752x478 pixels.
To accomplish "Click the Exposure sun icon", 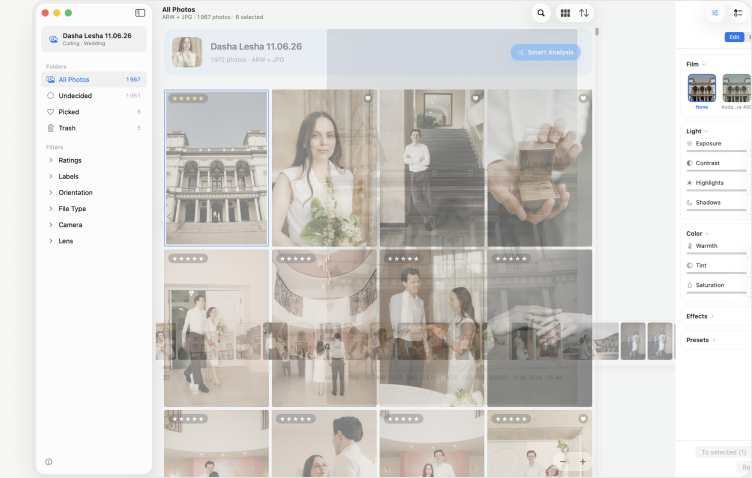I will pos(690,143).
